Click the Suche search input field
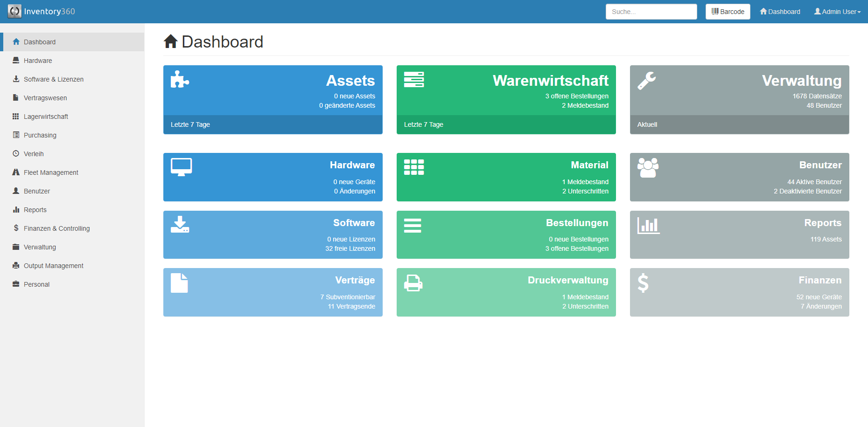Screen dimensions: 868x427 (651, 12)
